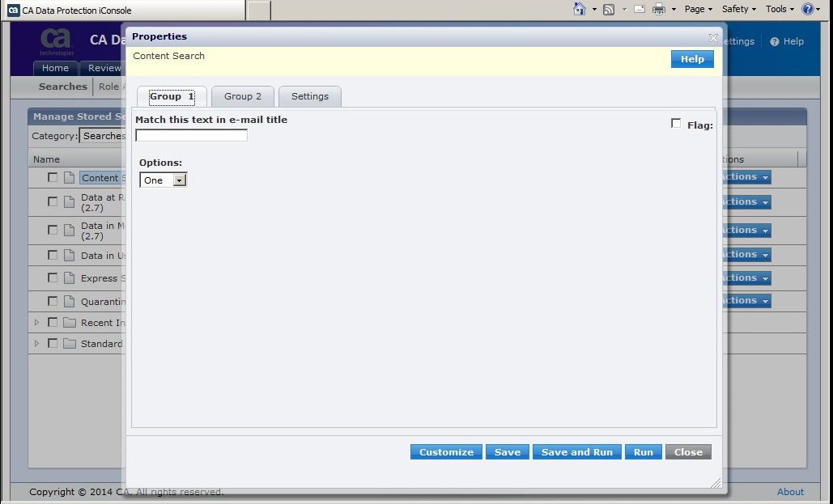Viewport: 833px width, 504px height.
Task: Check the Content Search row checkbox
Action: click(53, 177)
